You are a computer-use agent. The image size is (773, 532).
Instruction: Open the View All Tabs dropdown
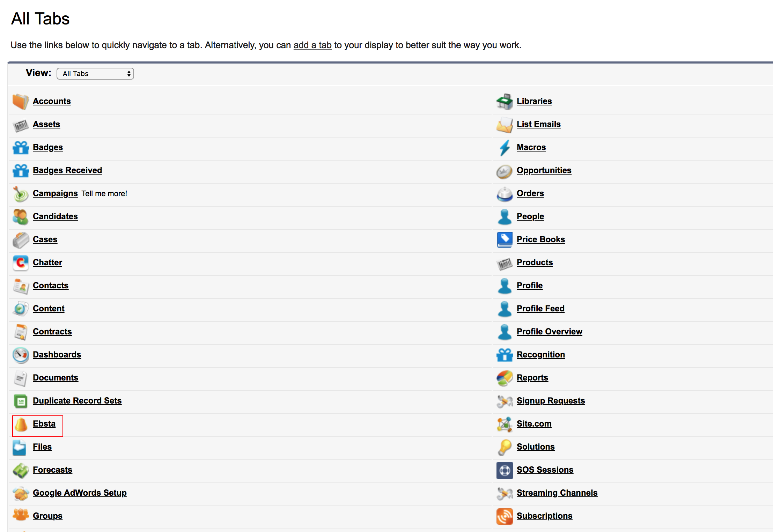[95, 74]
